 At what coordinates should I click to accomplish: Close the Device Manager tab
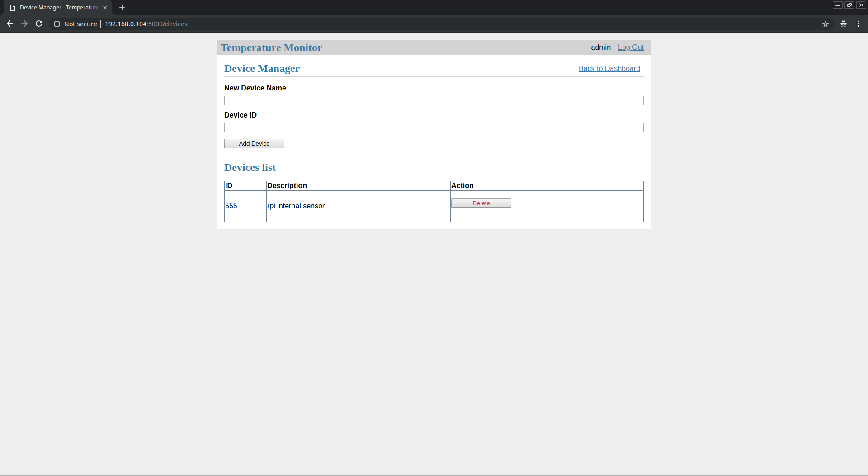click(105, 8)
